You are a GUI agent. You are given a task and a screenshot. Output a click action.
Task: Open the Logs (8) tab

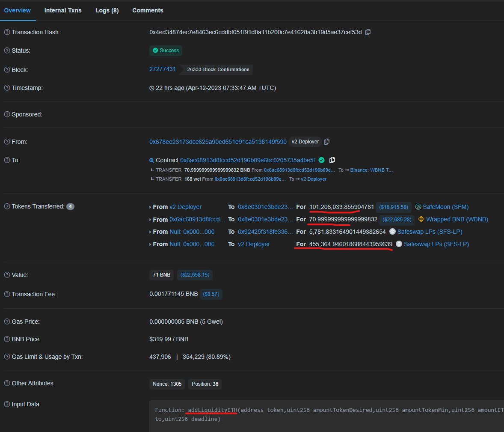click(107, 10)
